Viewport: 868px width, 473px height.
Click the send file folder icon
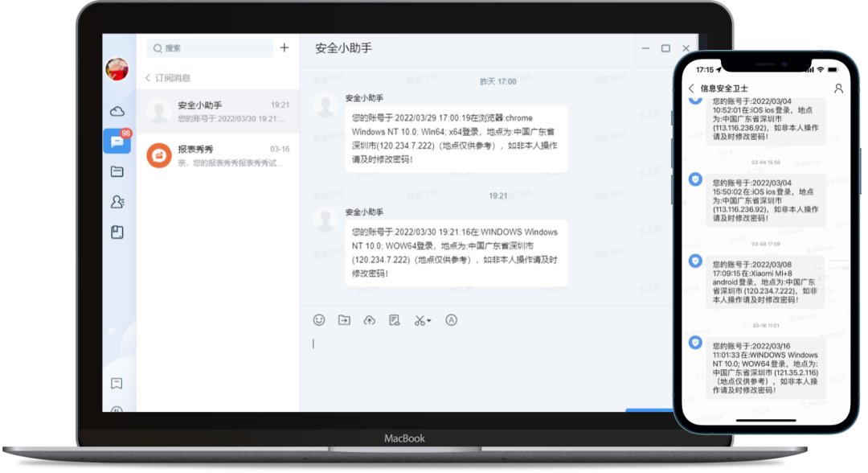[x=344, y=320]
